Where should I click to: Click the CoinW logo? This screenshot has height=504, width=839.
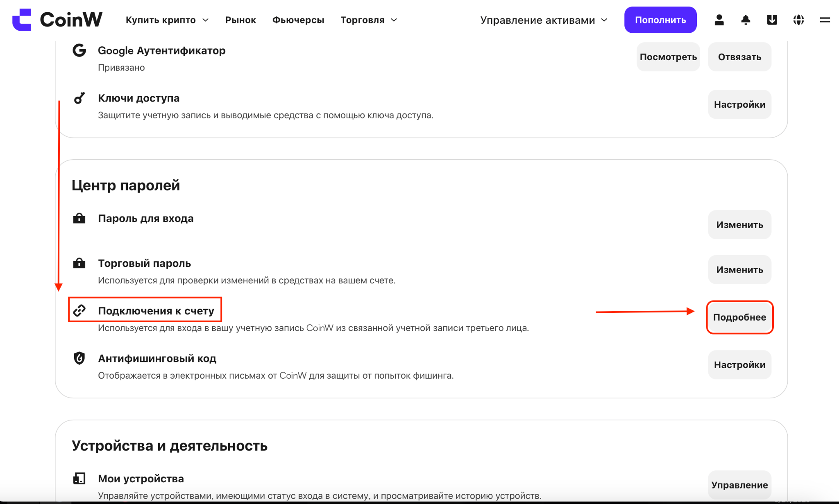(57, 20)
